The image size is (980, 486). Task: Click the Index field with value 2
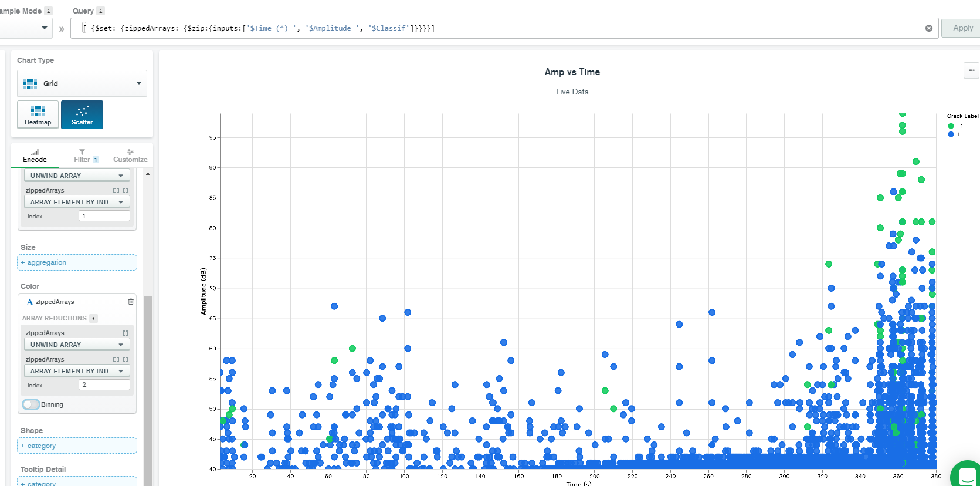point(104,385)
